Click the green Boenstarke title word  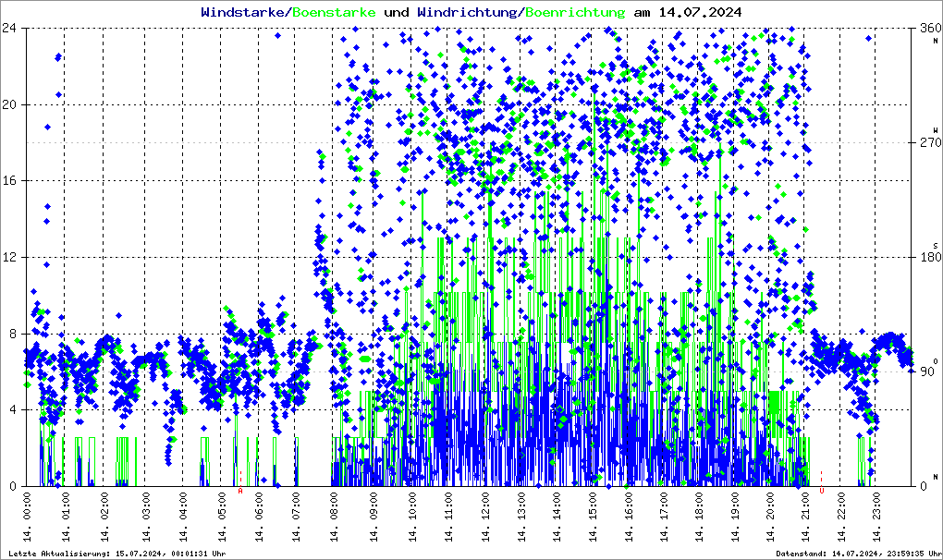point(334,12)
